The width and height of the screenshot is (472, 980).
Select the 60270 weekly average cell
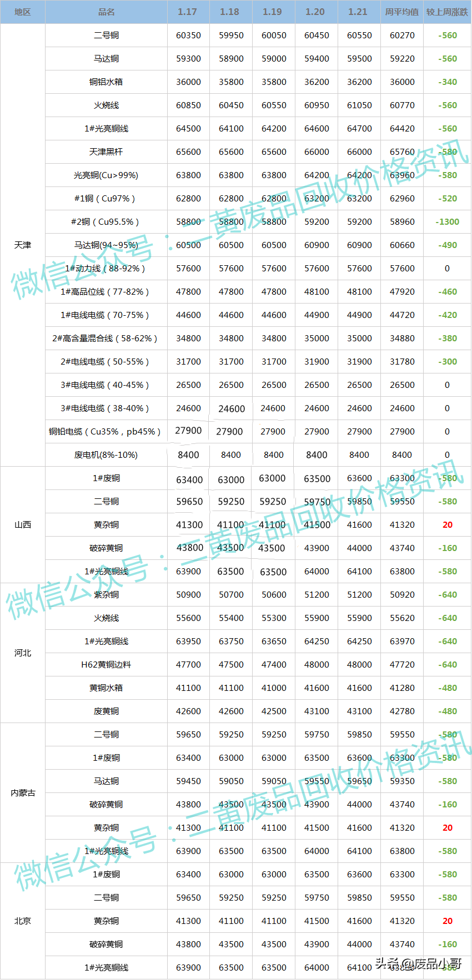click(402, 35)
